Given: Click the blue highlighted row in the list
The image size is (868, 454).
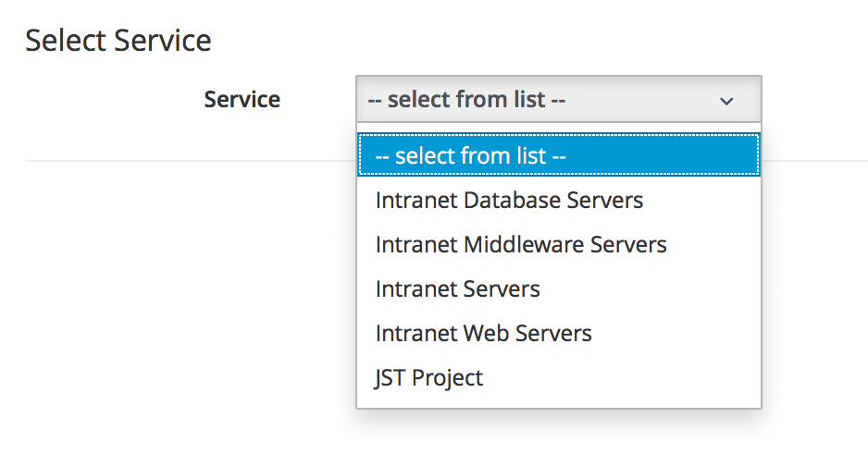Looking at the screenshot, I should (648, 156).
